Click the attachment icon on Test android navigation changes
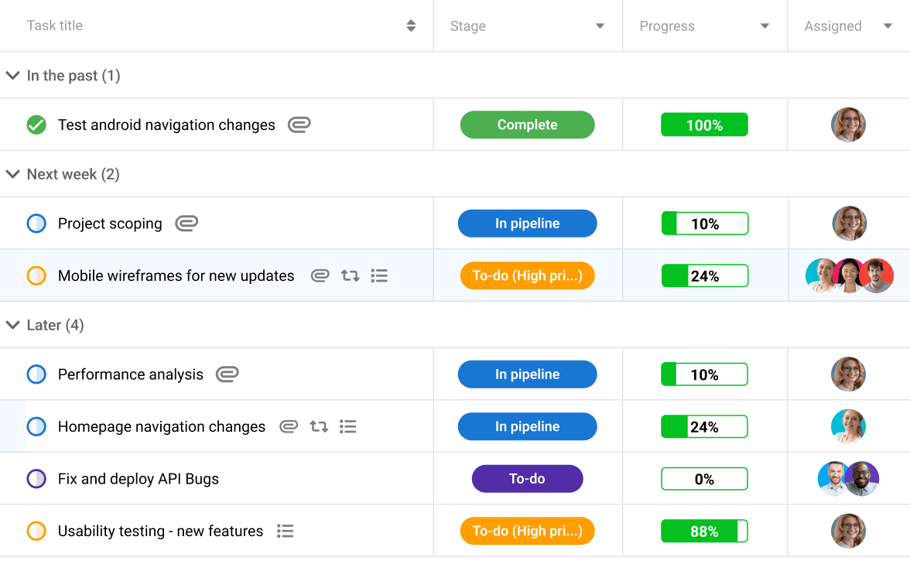This screenshot has height=588, width=910. pyautogui.click(x=299, y=125)
